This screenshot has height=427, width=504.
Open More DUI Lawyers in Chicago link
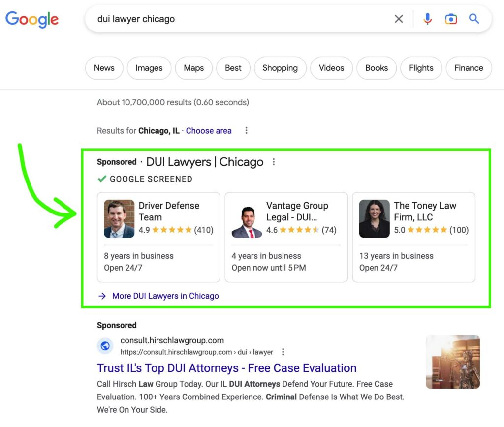165,296
